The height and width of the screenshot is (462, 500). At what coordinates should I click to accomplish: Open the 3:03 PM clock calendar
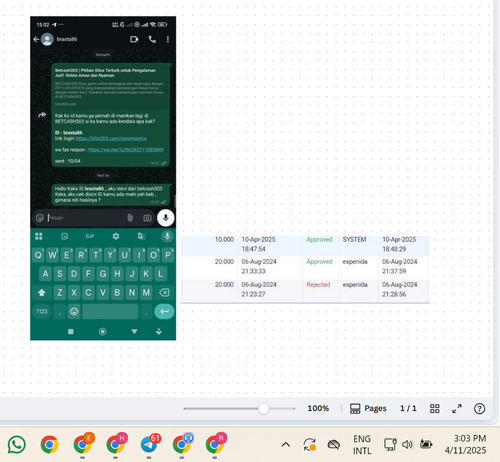pos(466,444)
